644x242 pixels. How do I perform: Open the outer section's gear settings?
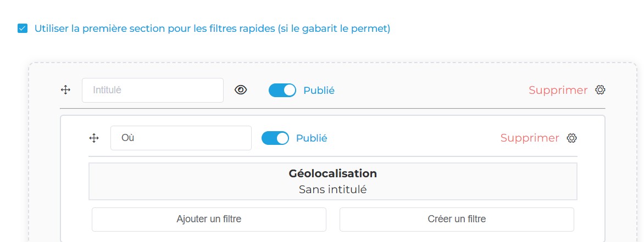600,90
